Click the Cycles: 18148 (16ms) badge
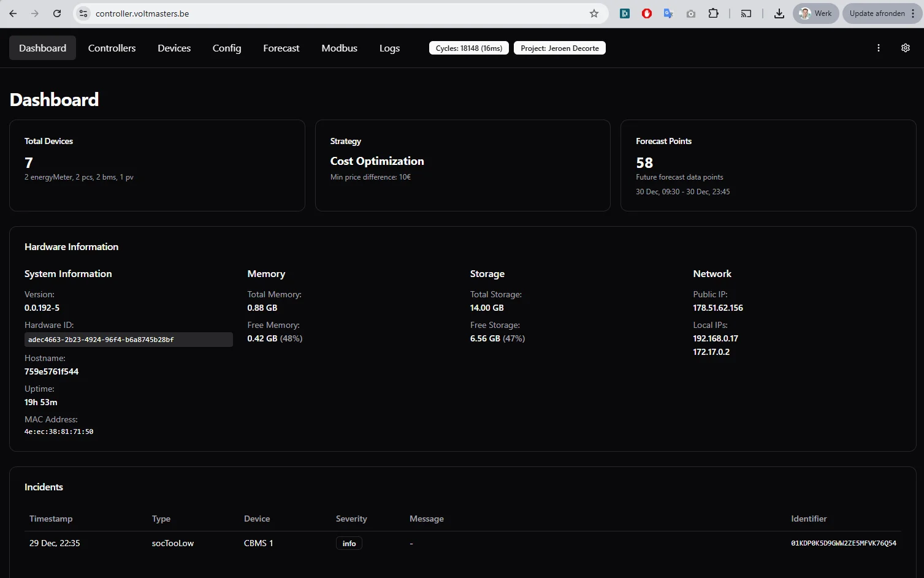The width and height of the screenshot is (924, 578). pos(469,48)
